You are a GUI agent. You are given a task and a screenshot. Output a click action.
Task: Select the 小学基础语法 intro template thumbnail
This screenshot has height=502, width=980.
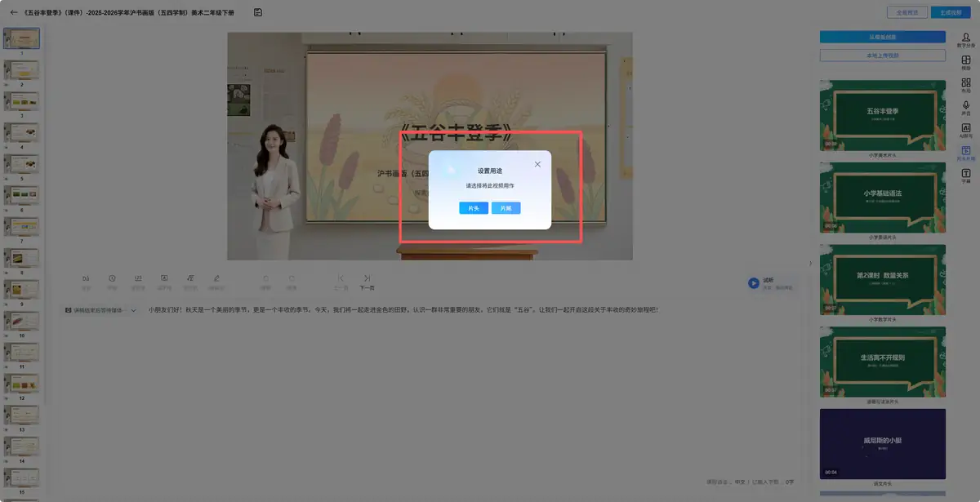click(883, 197)
